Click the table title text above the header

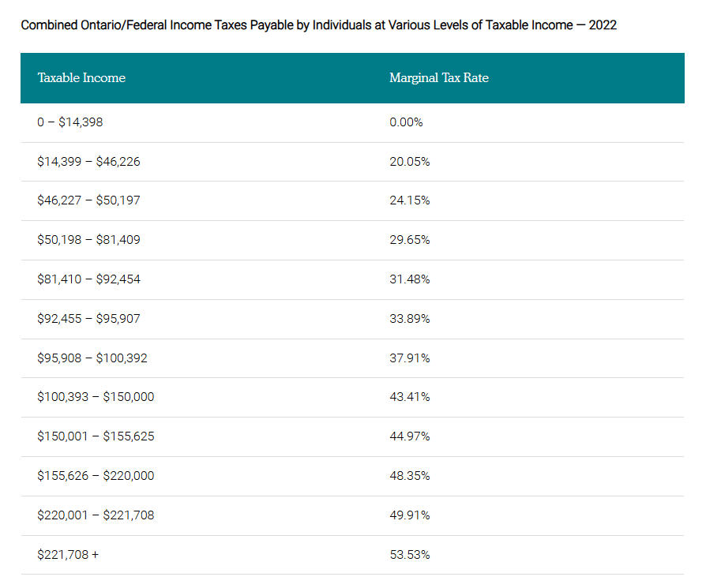point(318,25)
